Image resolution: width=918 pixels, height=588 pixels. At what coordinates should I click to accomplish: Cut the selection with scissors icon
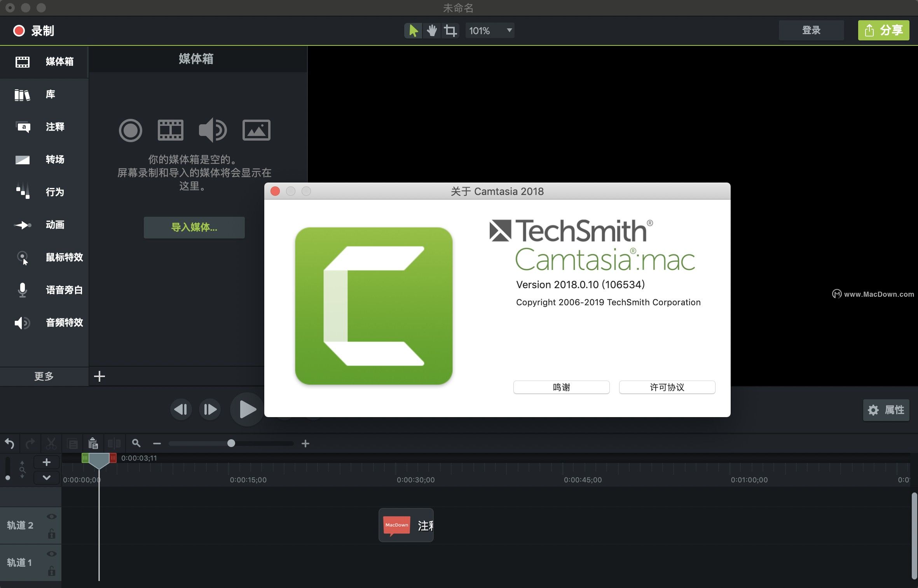(51, 444)
